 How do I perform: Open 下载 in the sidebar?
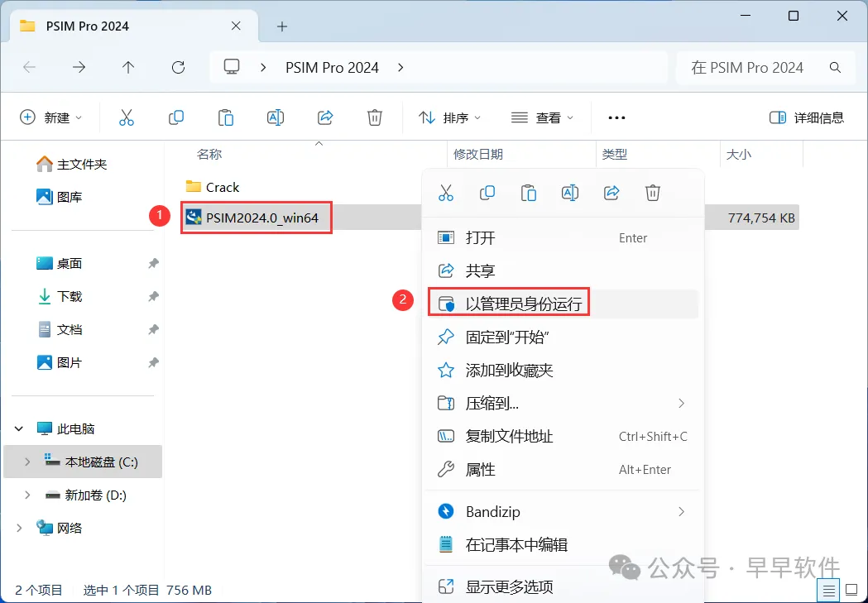pos(59,296)
